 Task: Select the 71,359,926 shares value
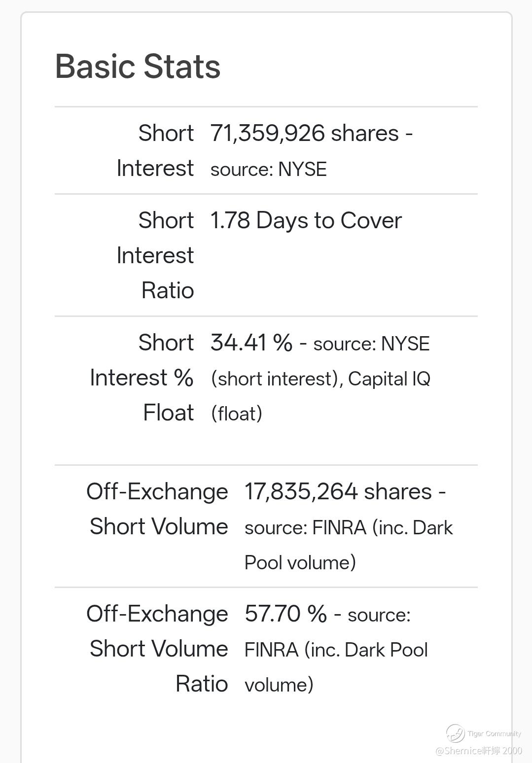[304, 133]
